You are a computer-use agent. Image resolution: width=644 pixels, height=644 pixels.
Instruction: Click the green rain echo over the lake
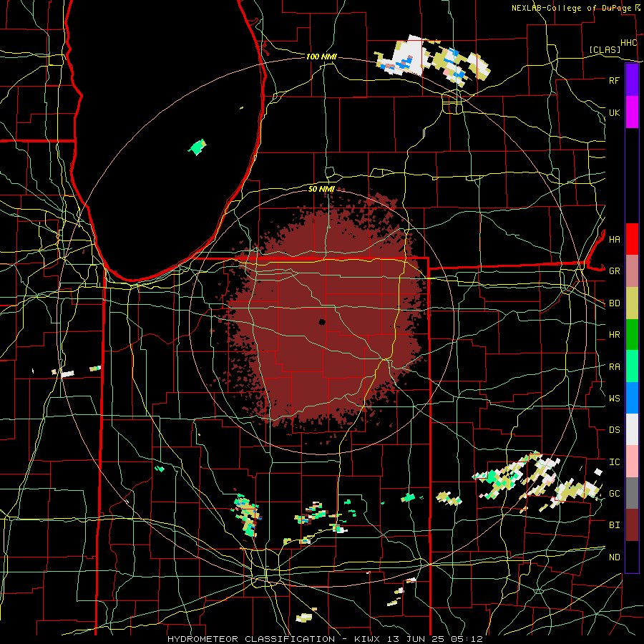197,147
